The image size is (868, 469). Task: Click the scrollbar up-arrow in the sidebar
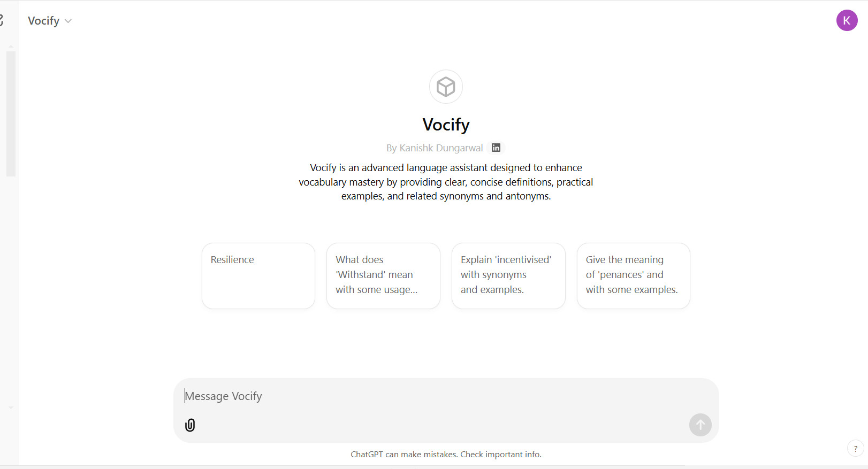tap(10, 45)
